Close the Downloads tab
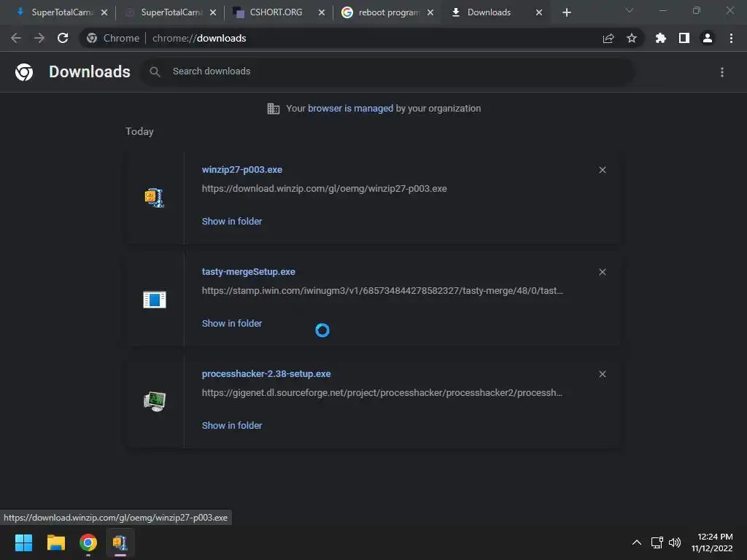747x560 pixels. [x=539, y=12]
